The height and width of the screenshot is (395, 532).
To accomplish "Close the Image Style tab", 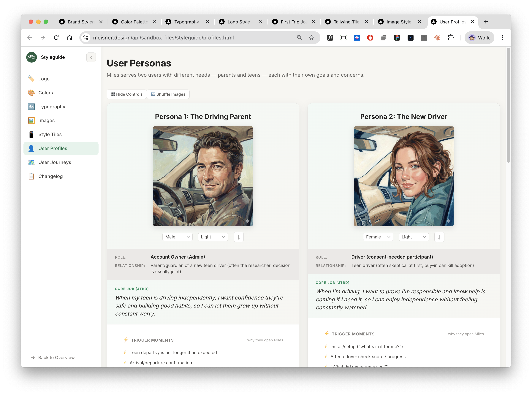I will coord(419,22).
